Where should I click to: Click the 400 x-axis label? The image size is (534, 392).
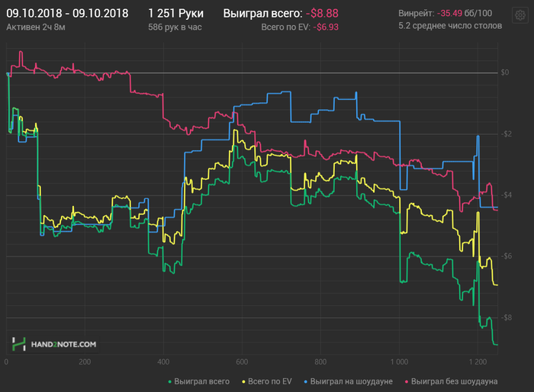tap(163, 362)
